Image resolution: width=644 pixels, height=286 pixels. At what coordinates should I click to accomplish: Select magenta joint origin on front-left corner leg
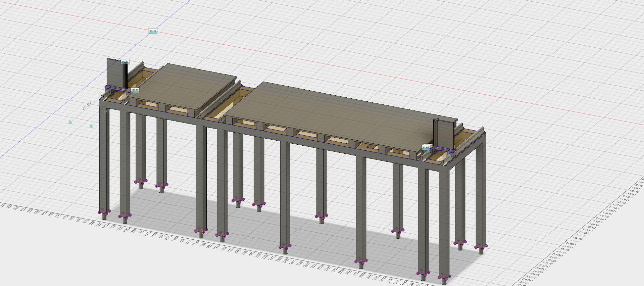(104, 212)
